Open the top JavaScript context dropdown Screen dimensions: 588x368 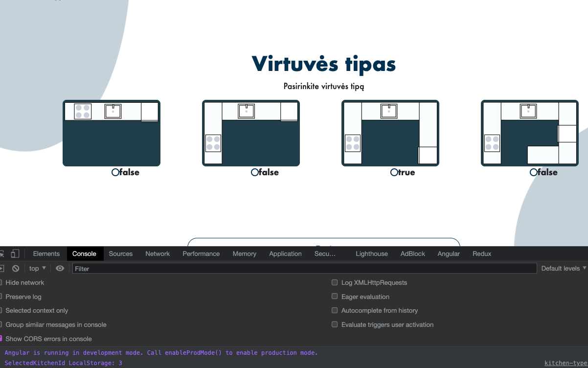point(38,268)
